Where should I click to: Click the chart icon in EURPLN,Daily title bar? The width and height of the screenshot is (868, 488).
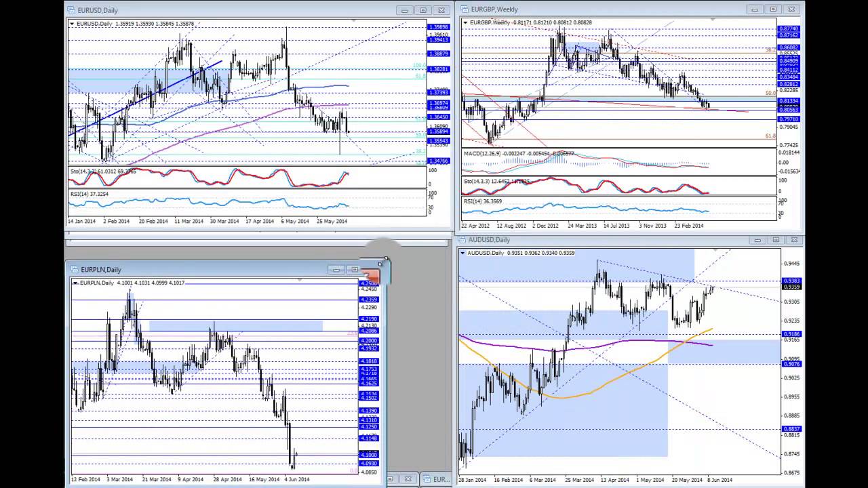75,270
